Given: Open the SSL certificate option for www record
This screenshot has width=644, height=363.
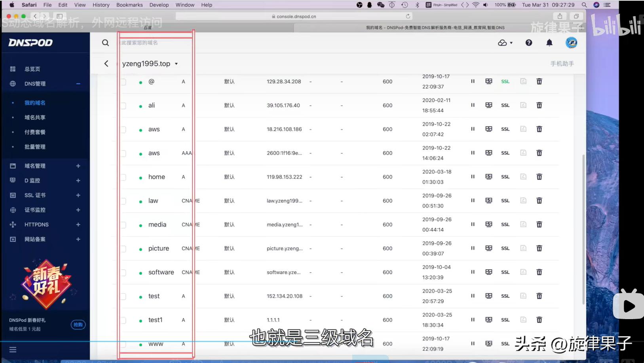Looking at the screenshot, I should (505, 344).
